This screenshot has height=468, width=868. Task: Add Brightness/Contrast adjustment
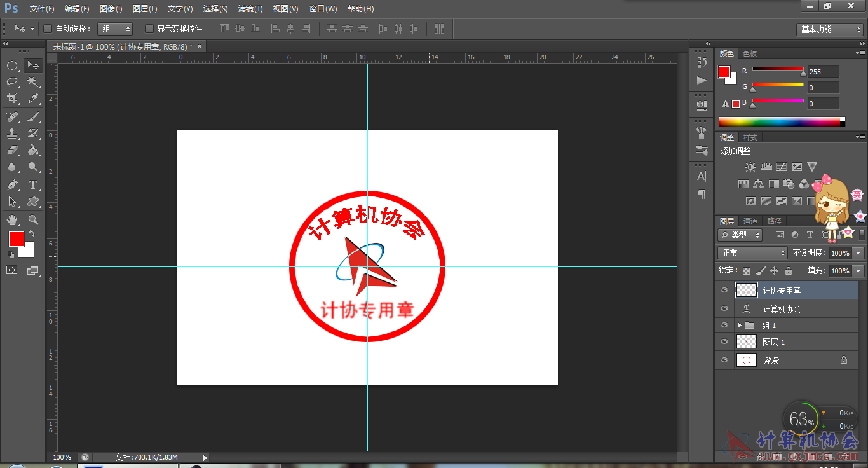point(750,167)
